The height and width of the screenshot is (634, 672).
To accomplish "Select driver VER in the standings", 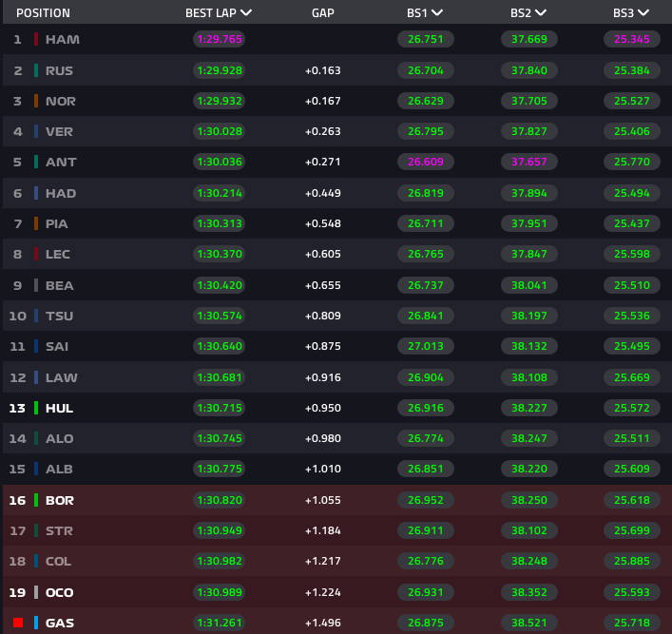I will [x=59, y=132].
